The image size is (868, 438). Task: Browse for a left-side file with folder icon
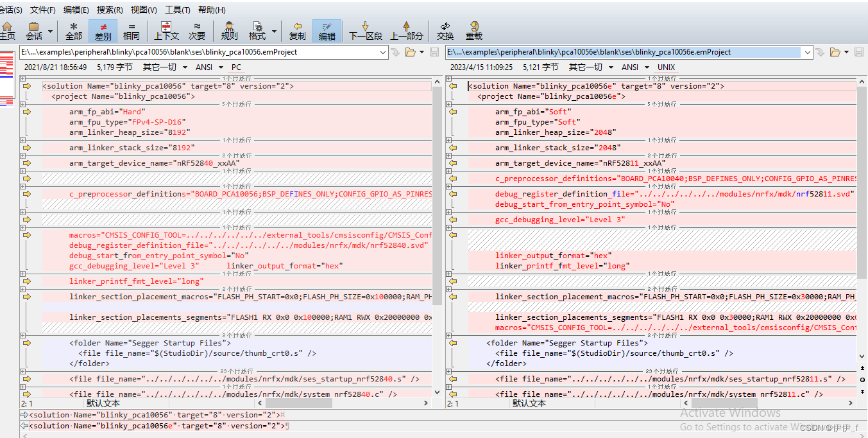[410, 52]
